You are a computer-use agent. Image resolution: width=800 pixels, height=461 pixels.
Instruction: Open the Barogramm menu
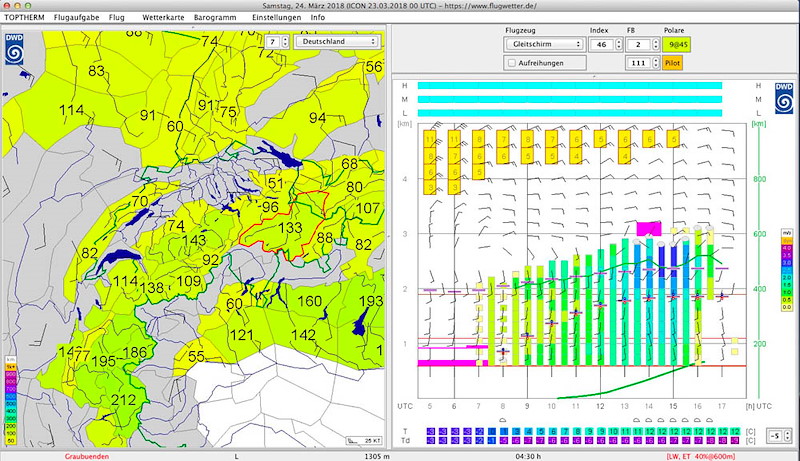point(215,17)
